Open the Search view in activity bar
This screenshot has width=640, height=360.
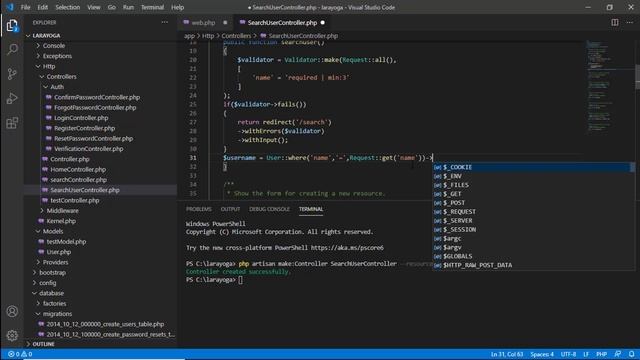point(12,50)
